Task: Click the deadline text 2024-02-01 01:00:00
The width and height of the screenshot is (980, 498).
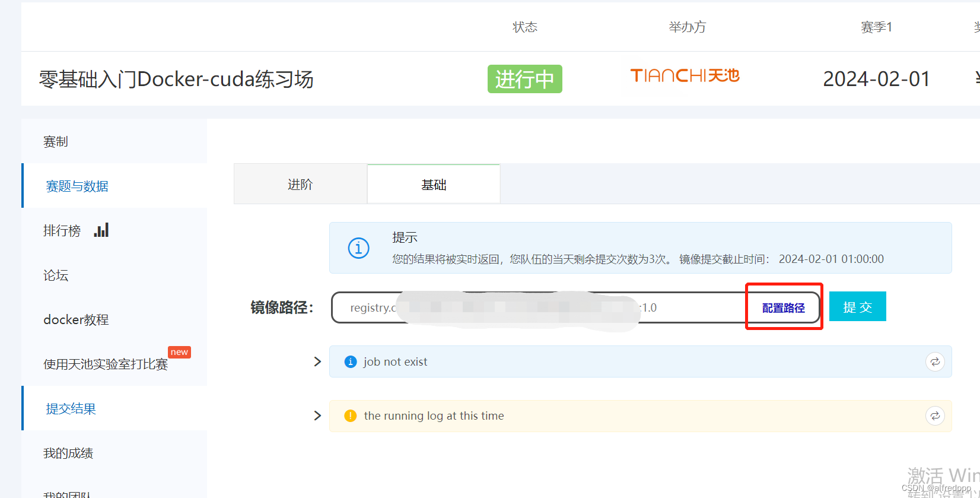Action: click(831, 259)
